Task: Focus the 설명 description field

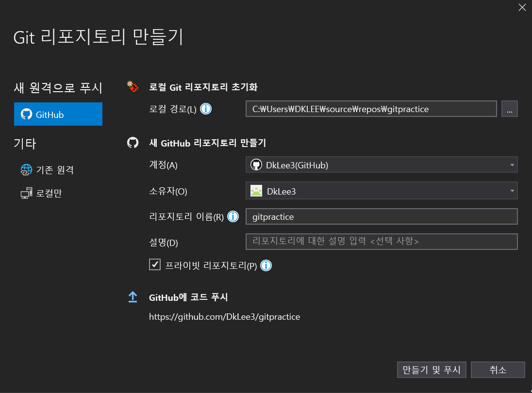Action: click(382, 242)
